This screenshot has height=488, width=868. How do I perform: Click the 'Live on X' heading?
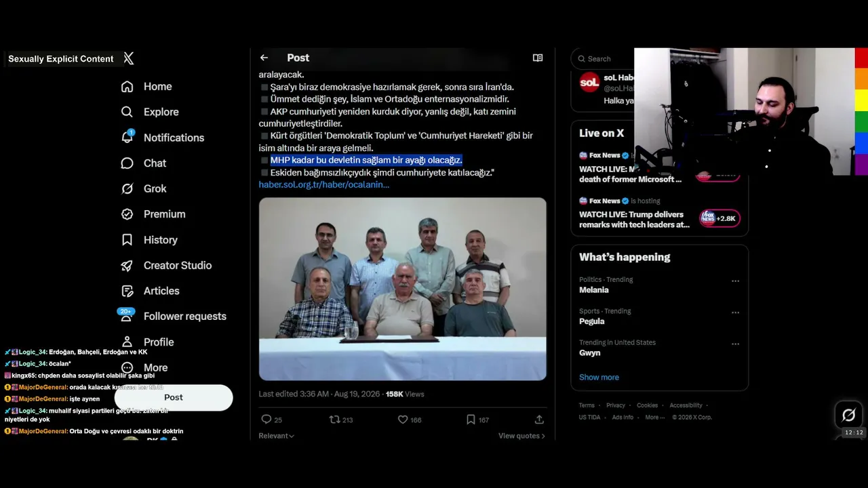[x=601, y=134]
